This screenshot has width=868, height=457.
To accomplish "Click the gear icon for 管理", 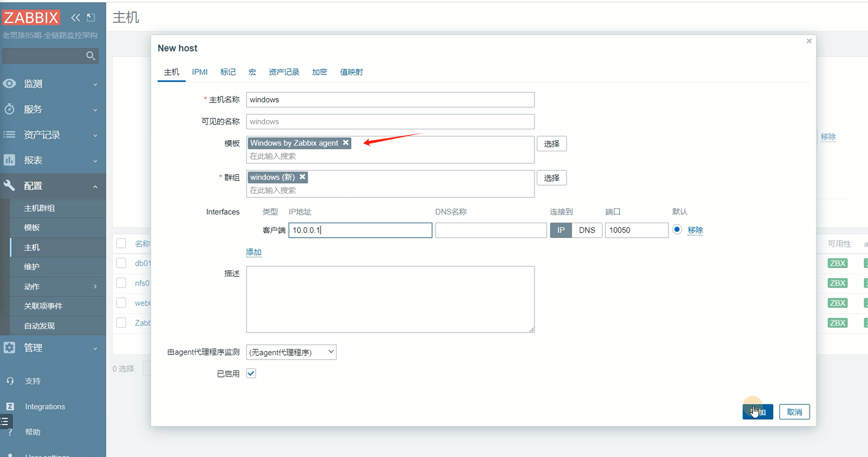I will tap(10, 348).
